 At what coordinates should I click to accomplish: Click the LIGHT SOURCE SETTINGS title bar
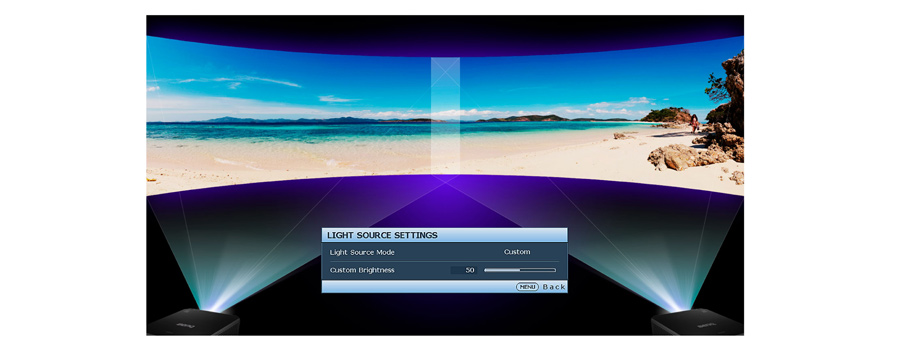(444, 235)
